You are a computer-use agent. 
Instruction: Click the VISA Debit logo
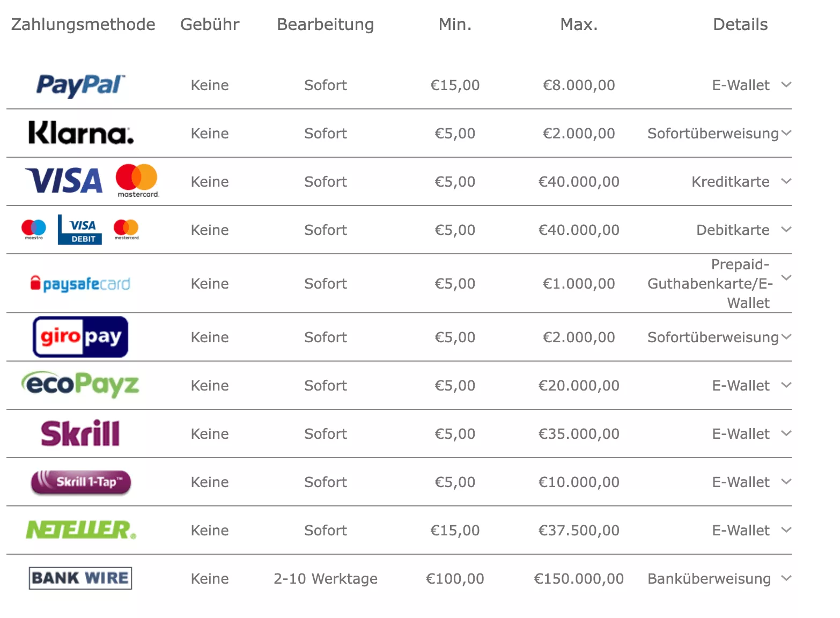point(80,230)
